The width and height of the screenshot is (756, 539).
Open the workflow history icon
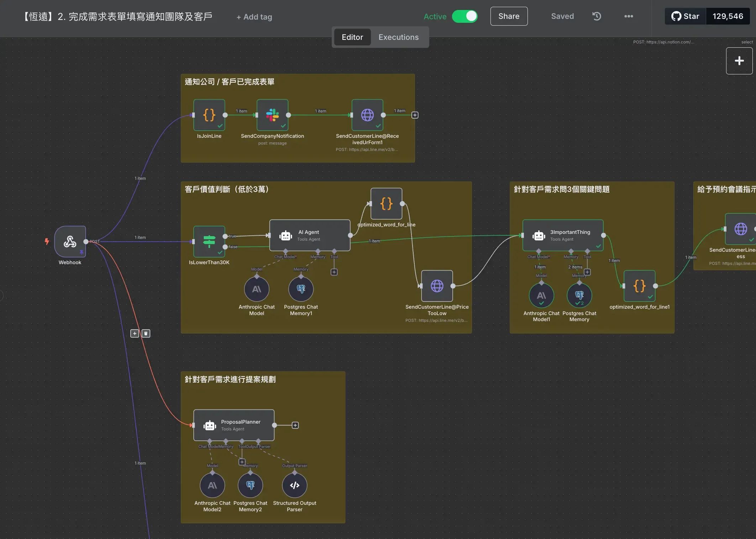pos(597,16)
